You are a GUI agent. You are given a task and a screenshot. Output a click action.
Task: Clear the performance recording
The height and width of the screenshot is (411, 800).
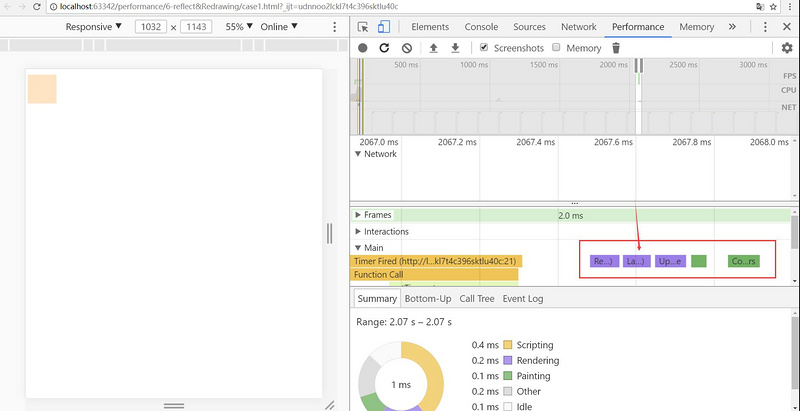point(407,48)
